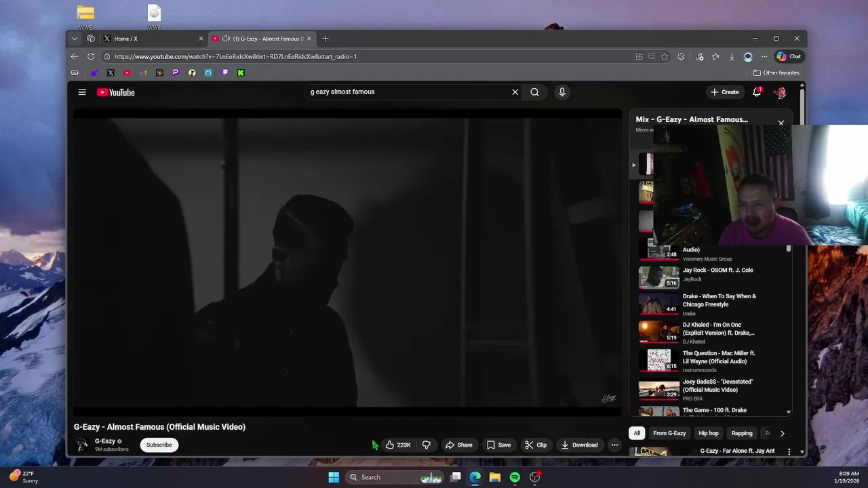Expand the Other favorites folder
The width and height of the screenshot is (868, 488).
click(776, 73)
